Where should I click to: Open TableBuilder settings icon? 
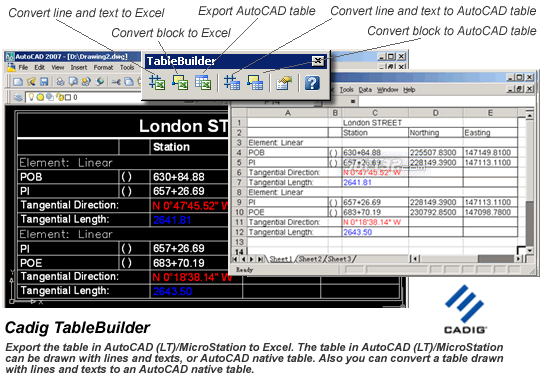pos(283,83)
